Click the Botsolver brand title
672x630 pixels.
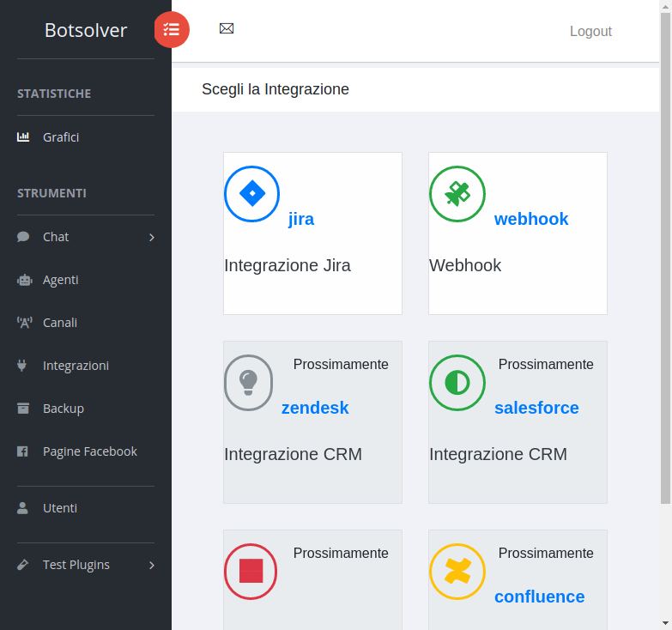[x=86, y=30]
